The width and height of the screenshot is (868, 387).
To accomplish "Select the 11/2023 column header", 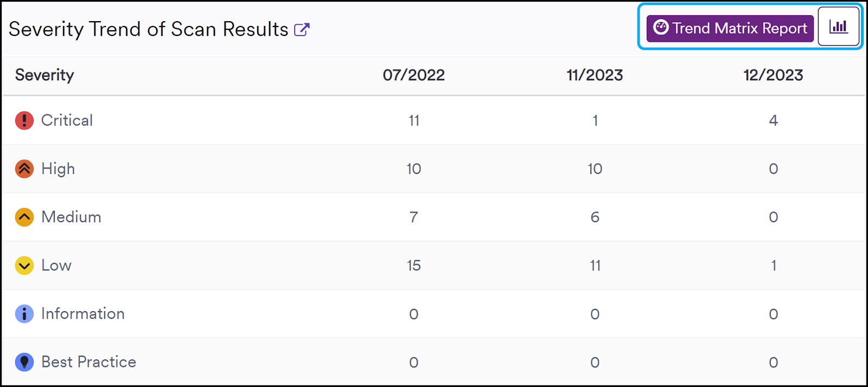I will point(595,75).
